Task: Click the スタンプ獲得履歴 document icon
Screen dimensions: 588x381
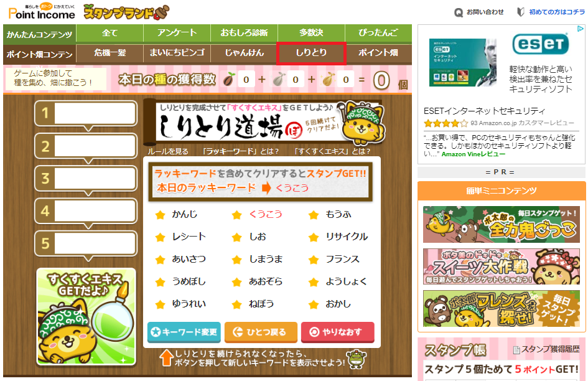Action: tap(516, 350)
